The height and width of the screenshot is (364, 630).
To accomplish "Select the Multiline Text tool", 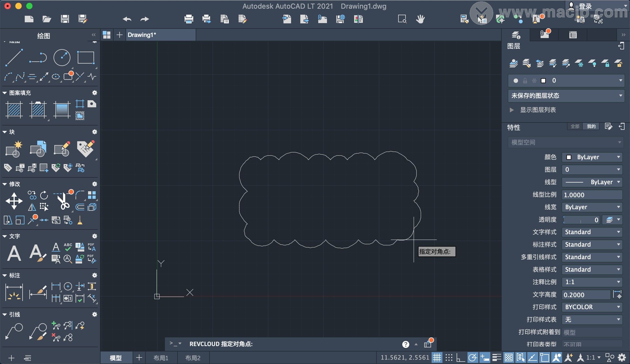I will 14,253.
